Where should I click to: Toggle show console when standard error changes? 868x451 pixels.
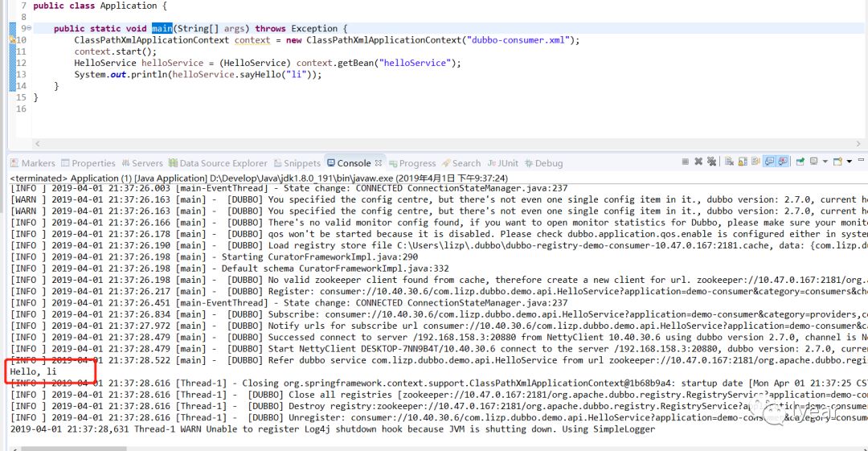pos(783,162)
